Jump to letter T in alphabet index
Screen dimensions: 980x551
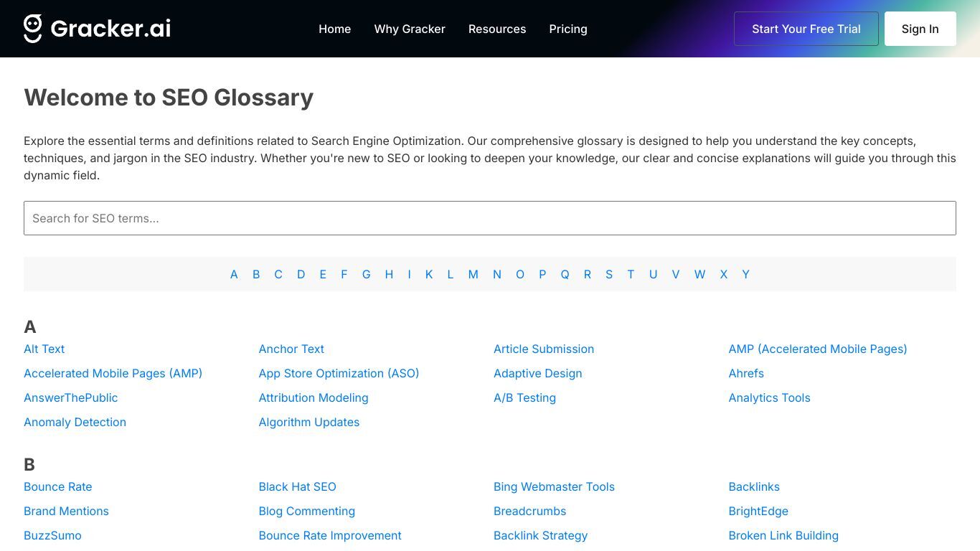tap(631, 274)
